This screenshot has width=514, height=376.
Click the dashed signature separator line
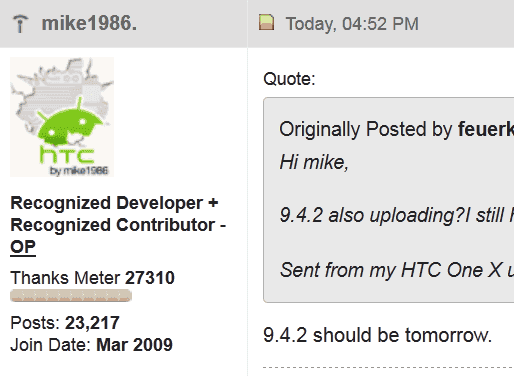pyautogui.click(x=388, y=367)
